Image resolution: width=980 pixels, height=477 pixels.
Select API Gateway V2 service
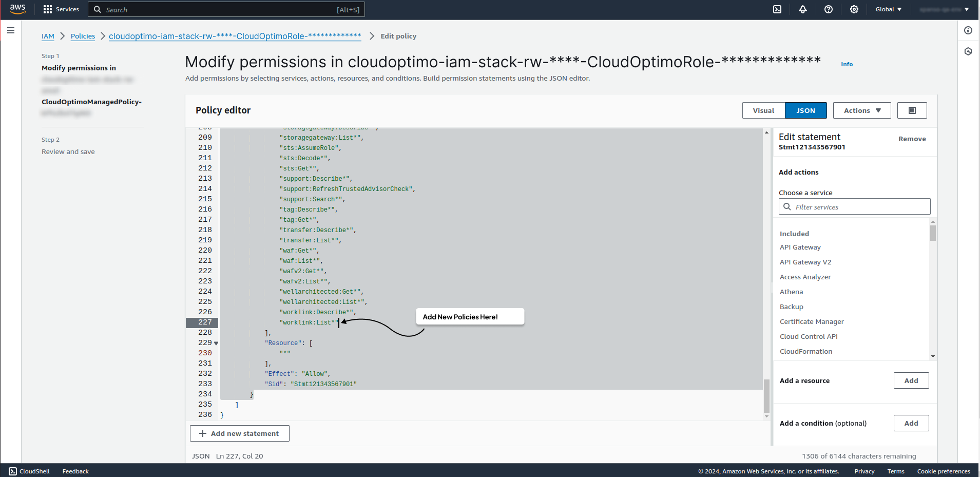805,262
